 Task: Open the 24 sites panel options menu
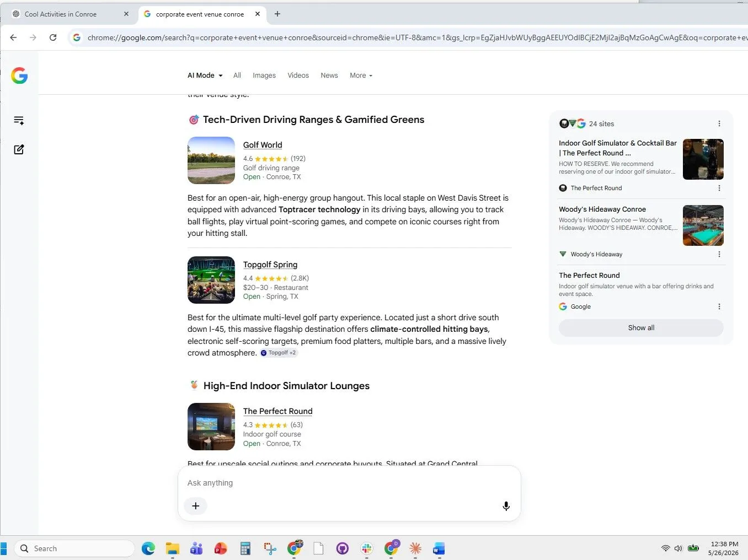pyautogui.click(x=719, y=123)
